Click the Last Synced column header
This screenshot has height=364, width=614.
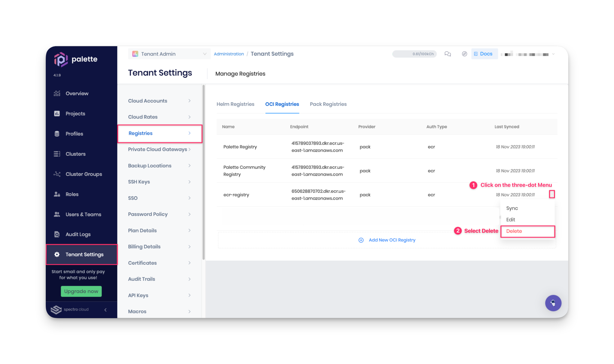(x=507, y=127)
